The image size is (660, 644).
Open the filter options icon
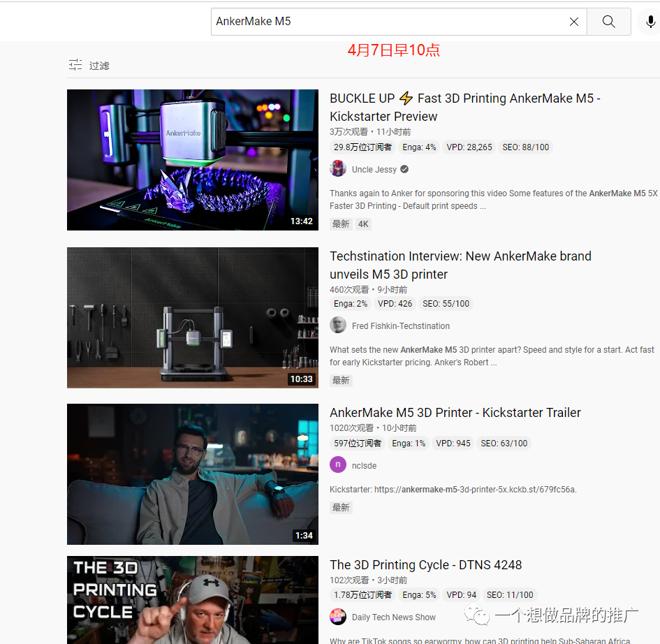[75, 65]
